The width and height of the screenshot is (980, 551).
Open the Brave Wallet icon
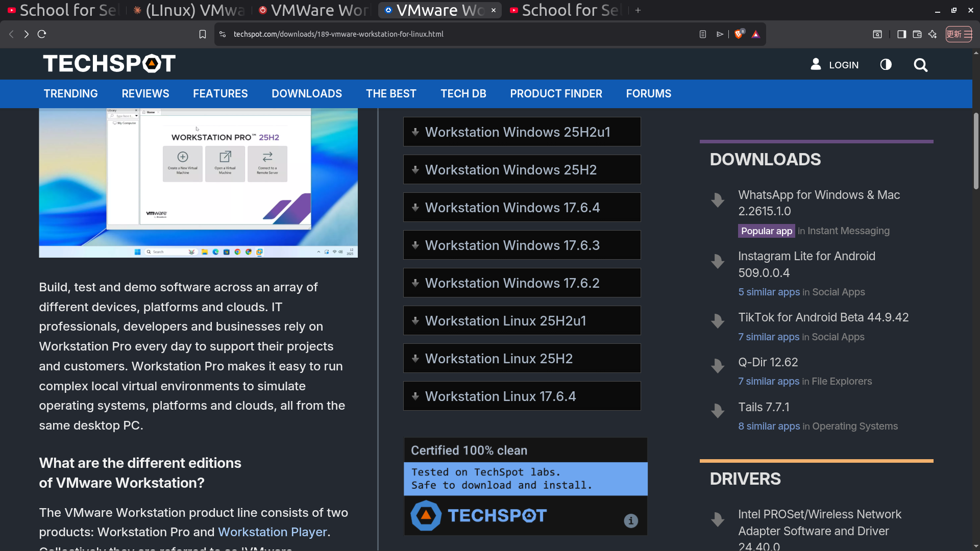point(917,34)
